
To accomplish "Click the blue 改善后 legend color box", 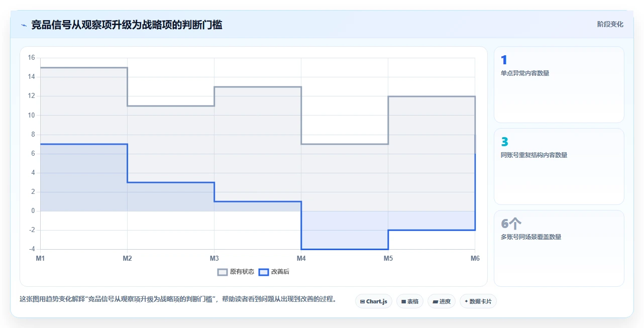I will tap(264, 272).
